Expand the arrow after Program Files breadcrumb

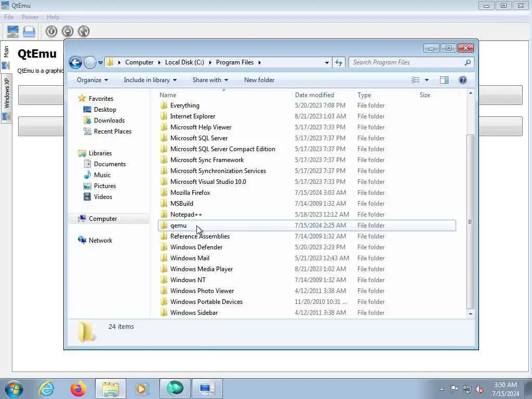coord(260,62)
